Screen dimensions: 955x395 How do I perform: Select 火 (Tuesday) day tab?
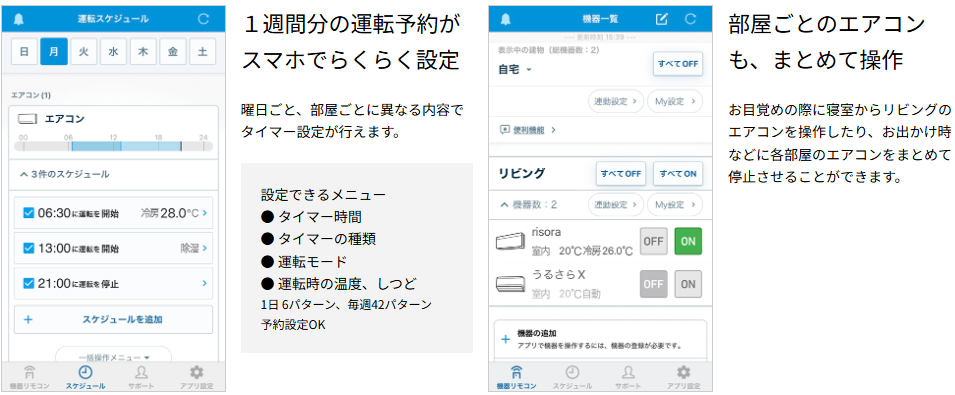pyautogui.click(x=83, y=52)
